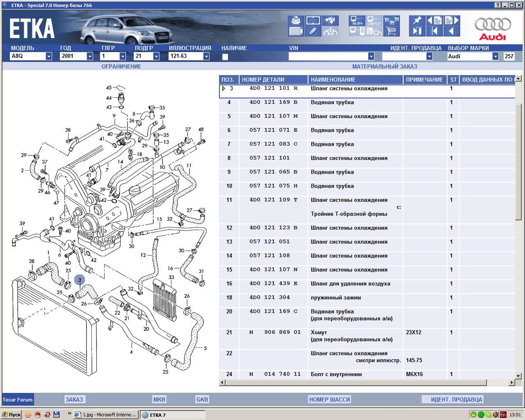
Task: Open the ГОД dropdown showing 2001
Action: point(90,57)
